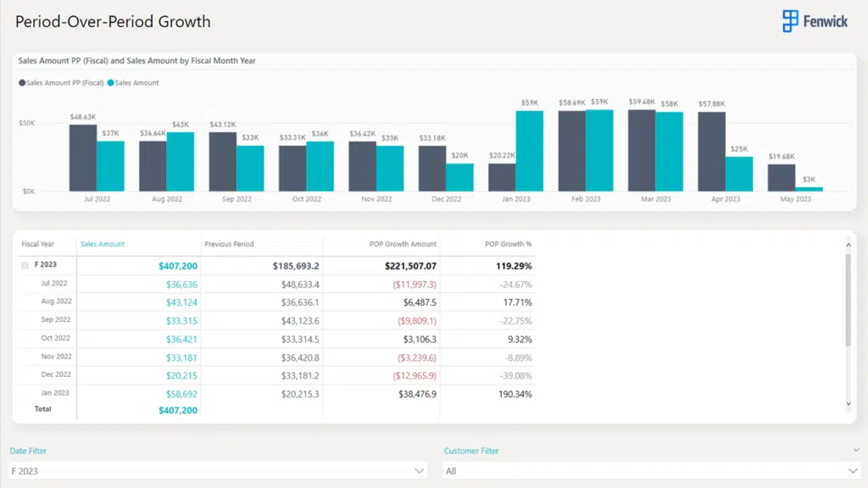868x488 pixels.
Task: Select the Fiscal Year column header
Action: tap(37, 244)
